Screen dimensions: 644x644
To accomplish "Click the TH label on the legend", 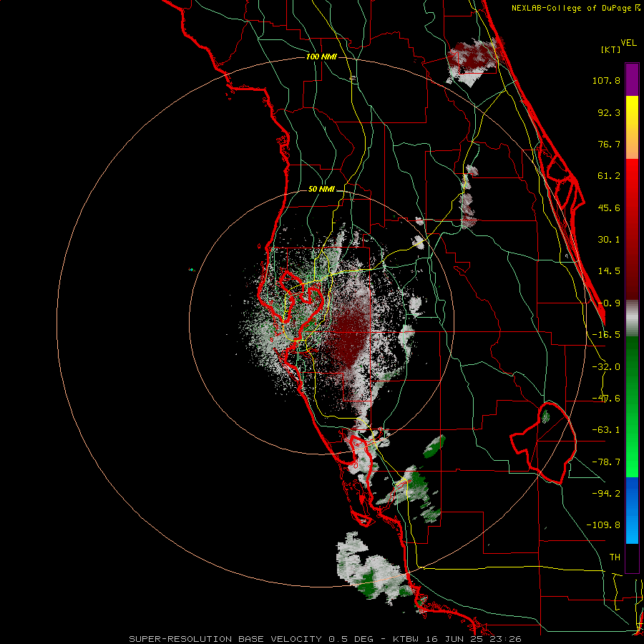I will pos(615,557).
